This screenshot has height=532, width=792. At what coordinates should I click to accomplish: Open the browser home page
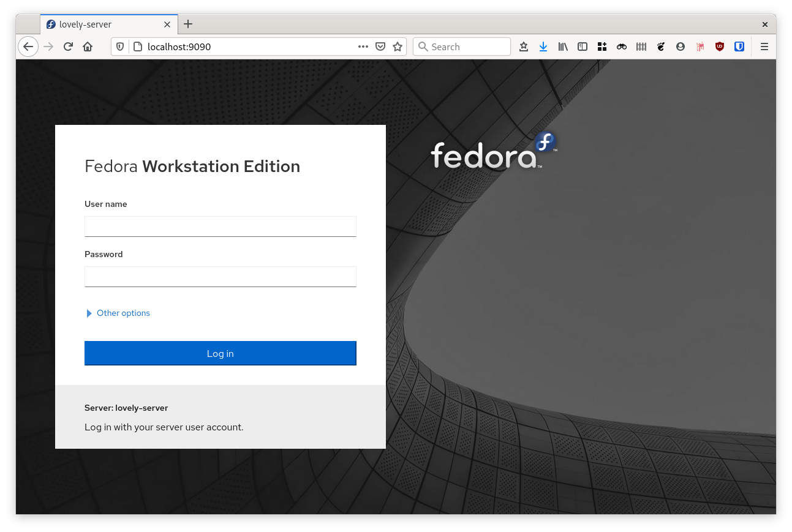[88, 47]
